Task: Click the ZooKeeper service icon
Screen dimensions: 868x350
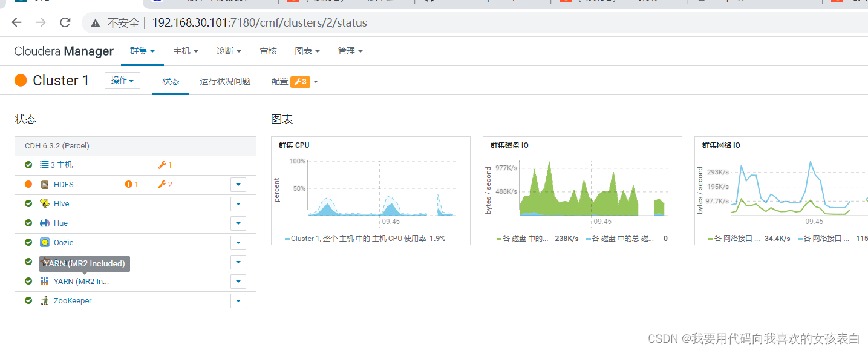Action: click(44, 300)
